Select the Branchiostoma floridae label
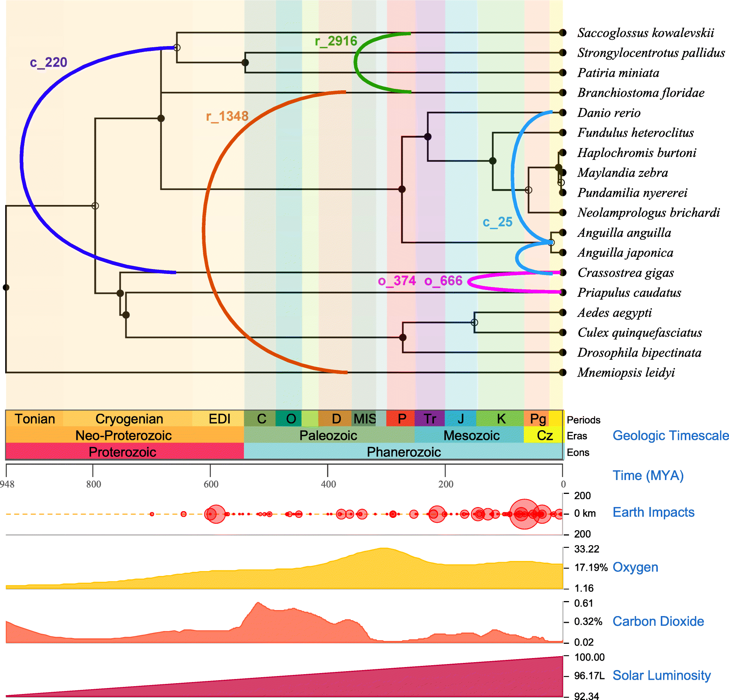Viewport: 729px width, 700px height. coord(641,93)
